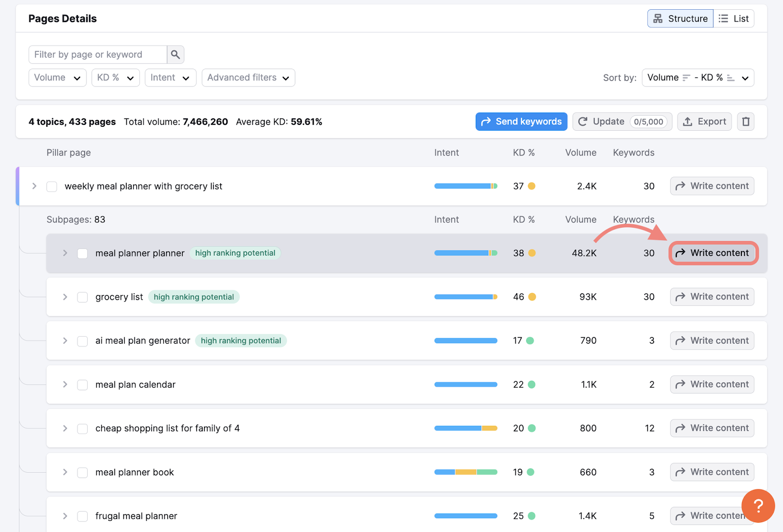Screen dimensions: 783x532
Task: Click Export with upload icon
Action: tap(704, 121)
